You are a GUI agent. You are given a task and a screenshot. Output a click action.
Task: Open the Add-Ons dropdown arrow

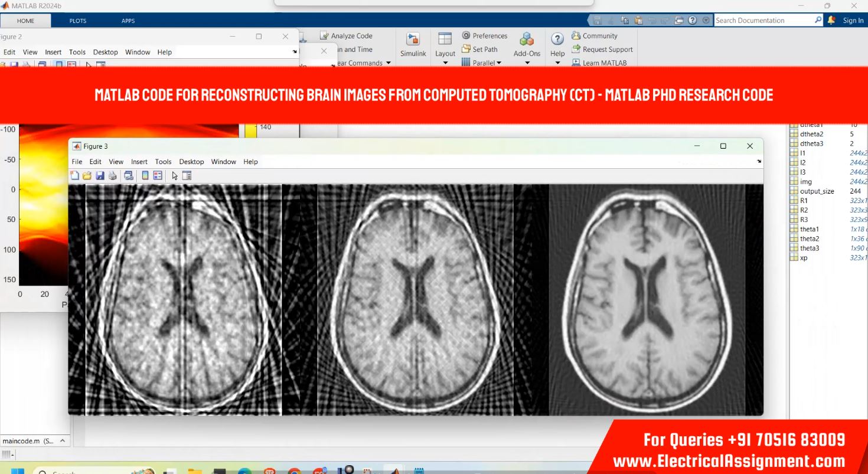[x=527, y=63]
